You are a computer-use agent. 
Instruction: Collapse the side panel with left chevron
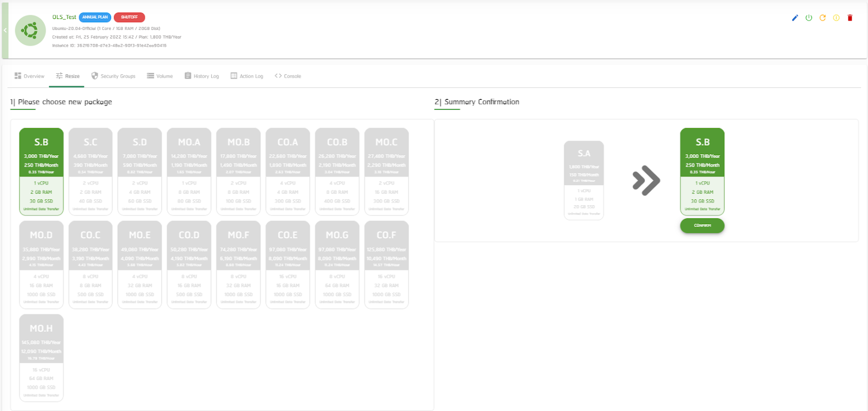click(5, 30)
